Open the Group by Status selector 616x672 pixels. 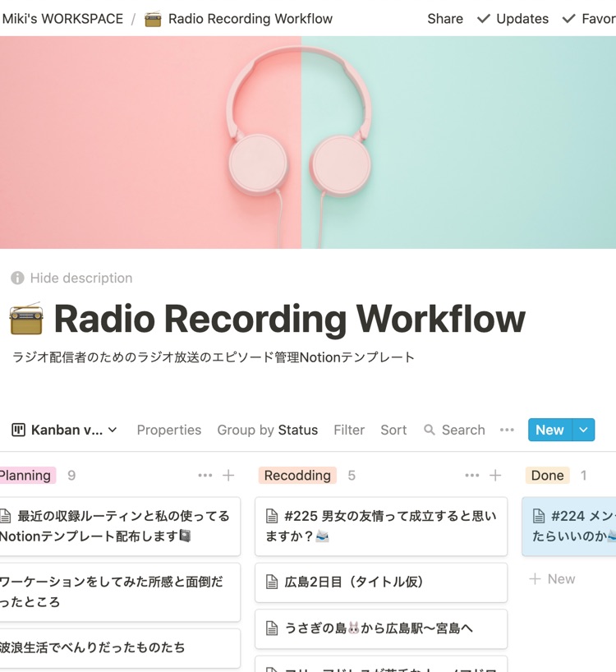click(267, 430)
